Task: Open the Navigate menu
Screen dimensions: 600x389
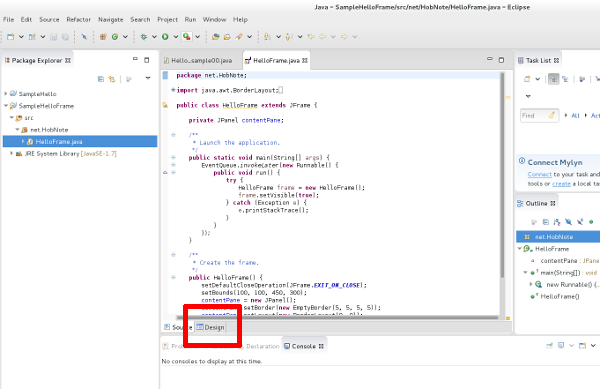Action: 111,20
